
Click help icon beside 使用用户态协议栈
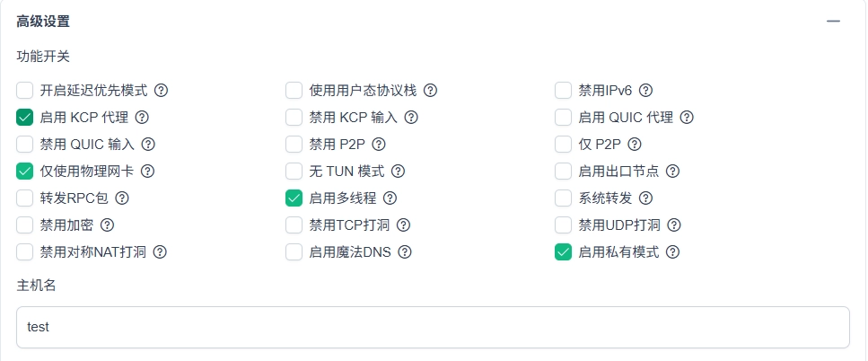pyautogui.click(x=430, y=90)
